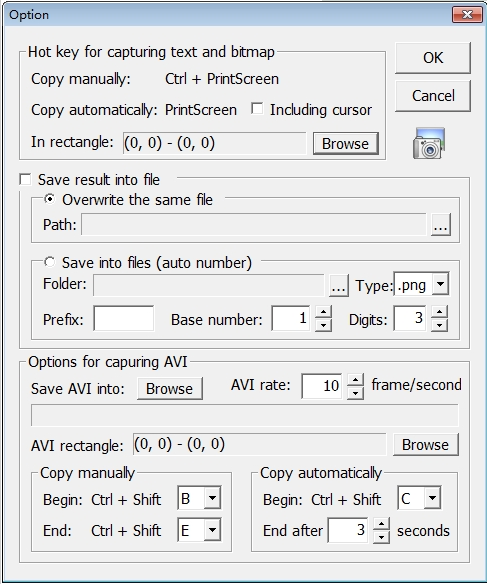Screen dimensions: 487x584
Task: Click OK to confirm options
Action: tap(433, 58)
